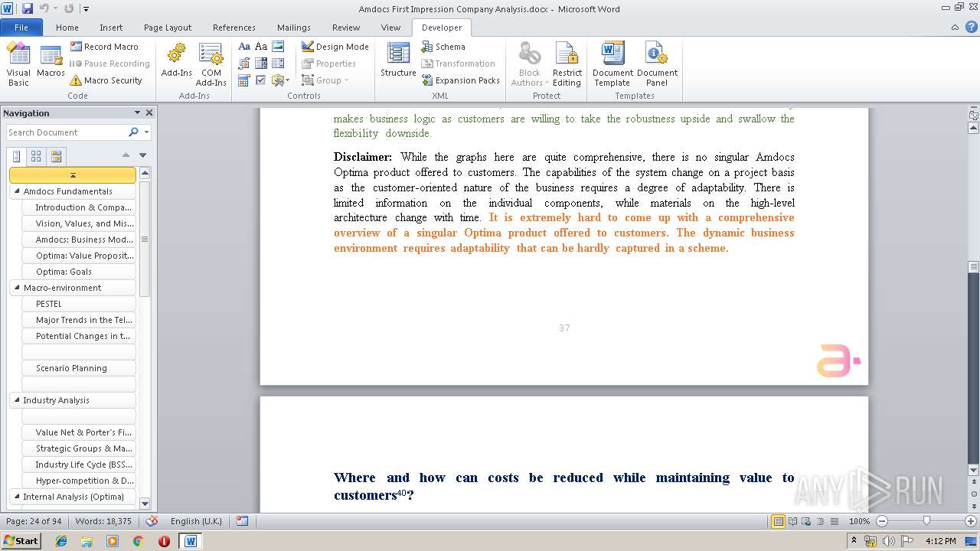Switch to the View tab
This screenshot has height=551, width=980.
[x=390, y=28]
